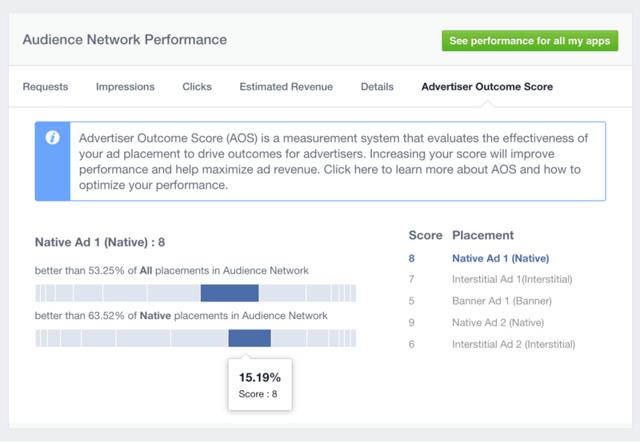Click the 15.19% score tooltip
The image size is (640, 443).
pos(259,384)
